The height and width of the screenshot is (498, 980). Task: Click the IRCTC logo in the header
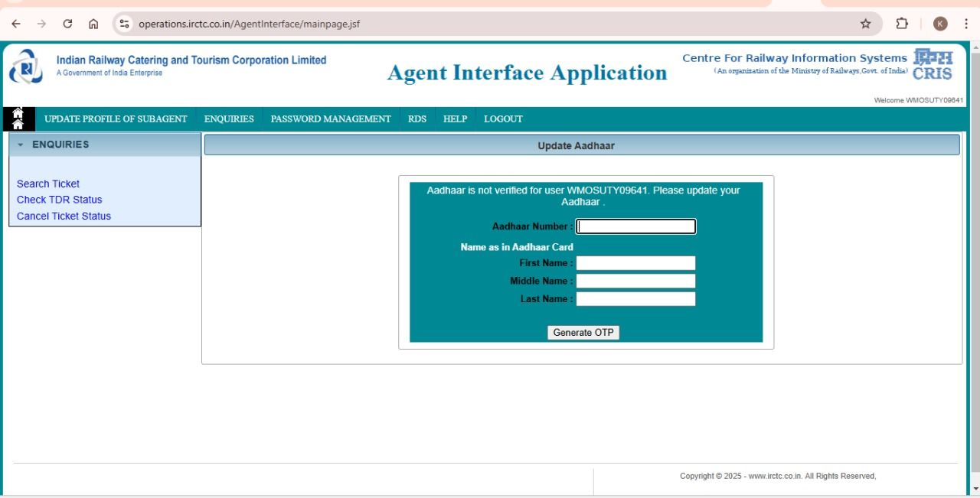click(x=28, y=68)
